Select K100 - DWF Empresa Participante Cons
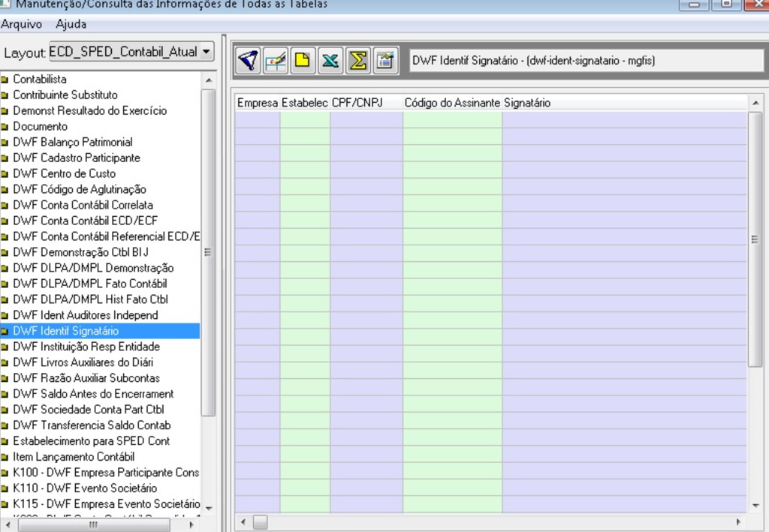The height and width of the screenshot is (532, 769). (x=106, y=473)
